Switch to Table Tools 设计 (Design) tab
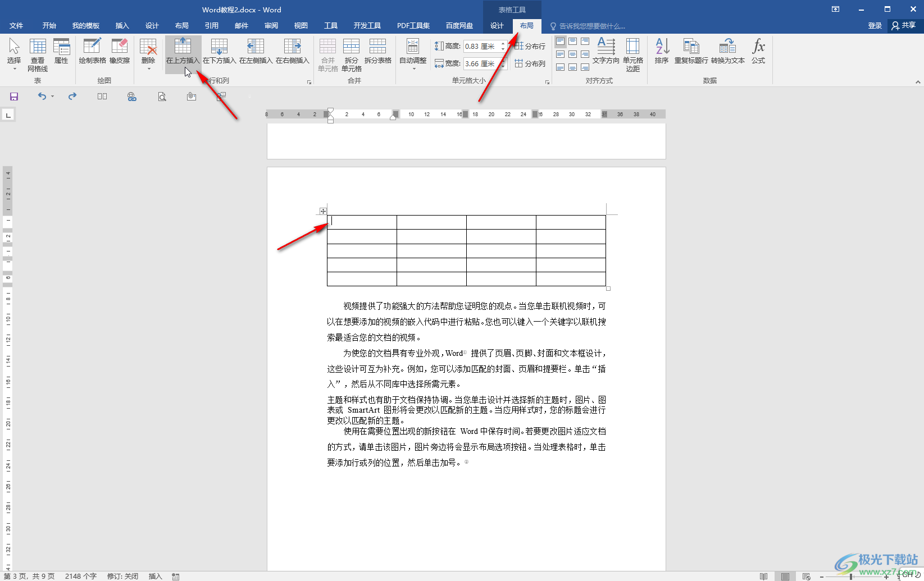The image size is (924, 581). [x=497, y=26]
